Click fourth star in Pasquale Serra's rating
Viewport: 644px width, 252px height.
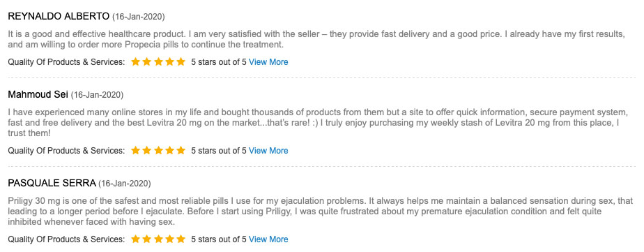[169, 239]
